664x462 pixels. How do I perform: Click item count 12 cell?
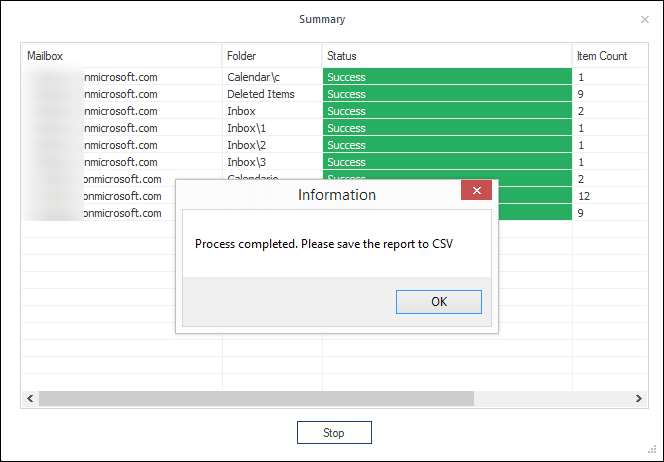[x=610, y=196]
